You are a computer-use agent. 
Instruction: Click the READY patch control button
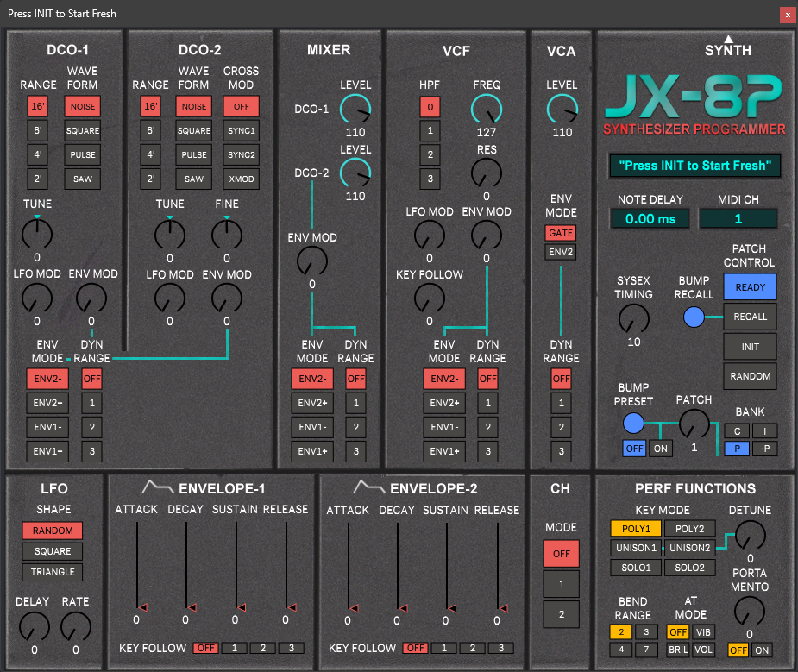751,287
